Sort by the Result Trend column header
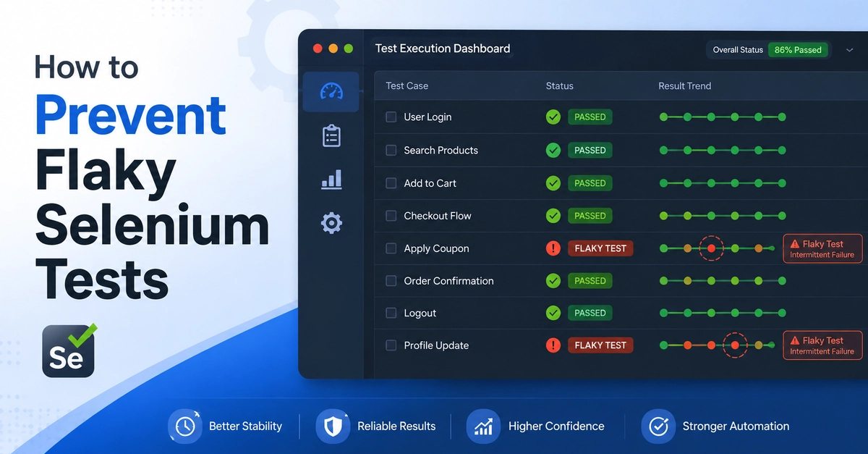The height and width of the screenshot is (454, 868). [684, 85]
